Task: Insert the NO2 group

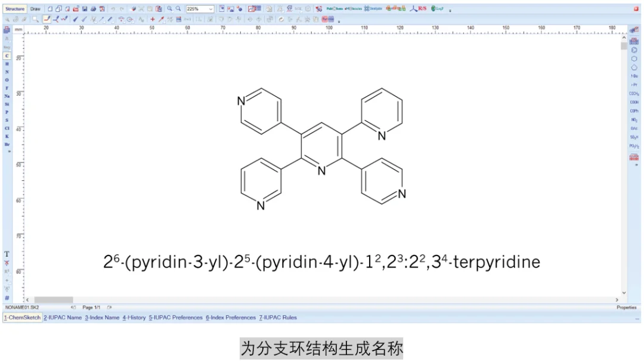Action: point(634,119)
